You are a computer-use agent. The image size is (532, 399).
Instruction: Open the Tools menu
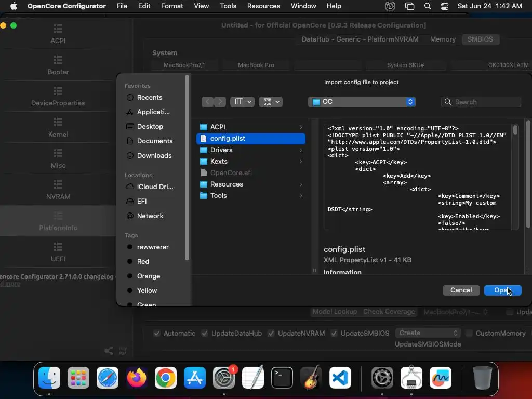pos(228,6)
